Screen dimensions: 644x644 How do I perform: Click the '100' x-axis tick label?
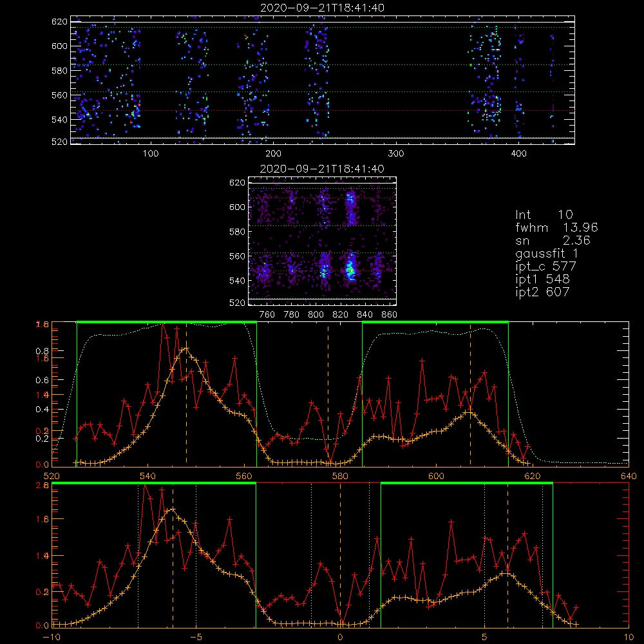click(151, 154)
